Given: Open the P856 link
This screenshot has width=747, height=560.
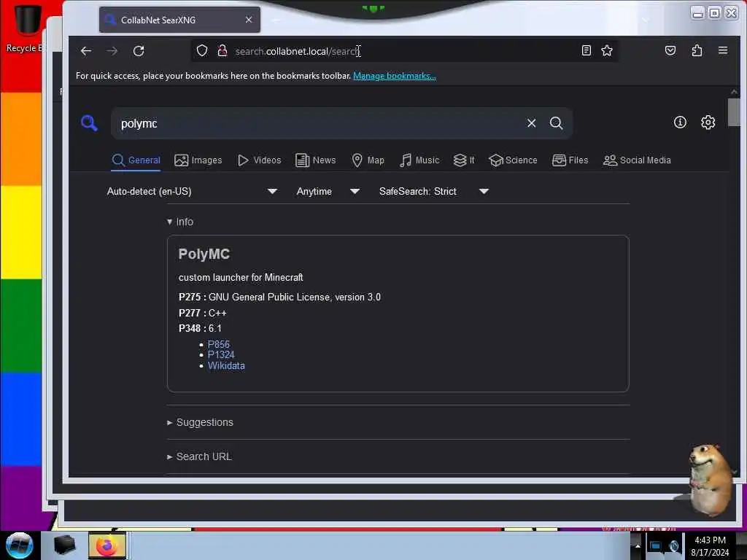Looking at the screenshot, I should (219, 344).
